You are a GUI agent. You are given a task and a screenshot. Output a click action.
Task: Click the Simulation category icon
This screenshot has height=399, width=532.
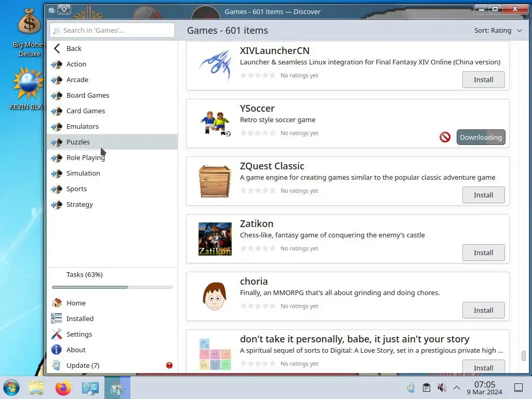coord(57,174)
